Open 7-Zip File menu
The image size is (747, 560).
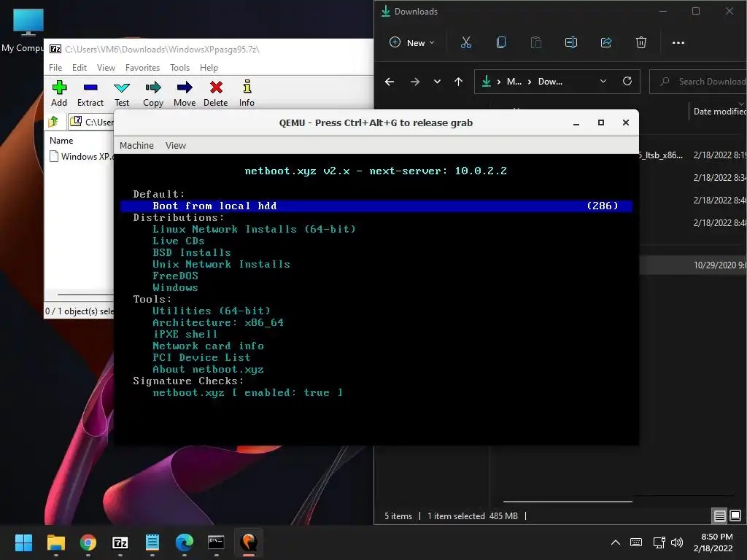[x=55, y=68]
